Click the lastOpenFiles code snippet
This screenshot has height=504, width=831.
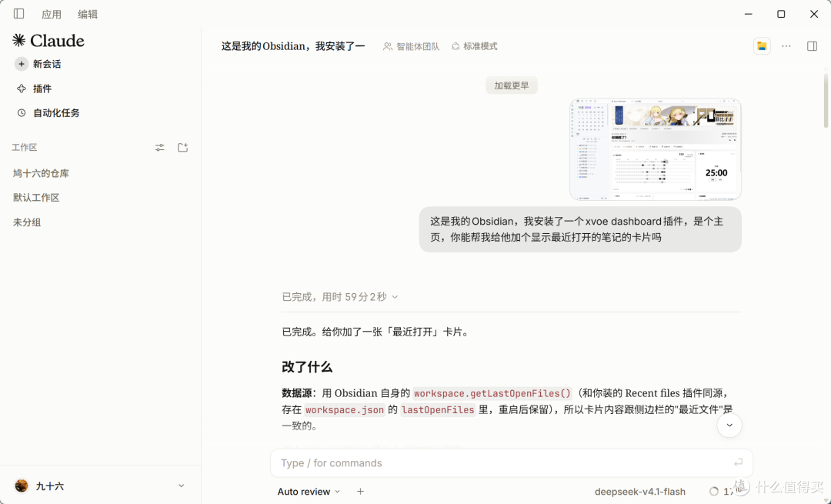click(x=438, y=409)
